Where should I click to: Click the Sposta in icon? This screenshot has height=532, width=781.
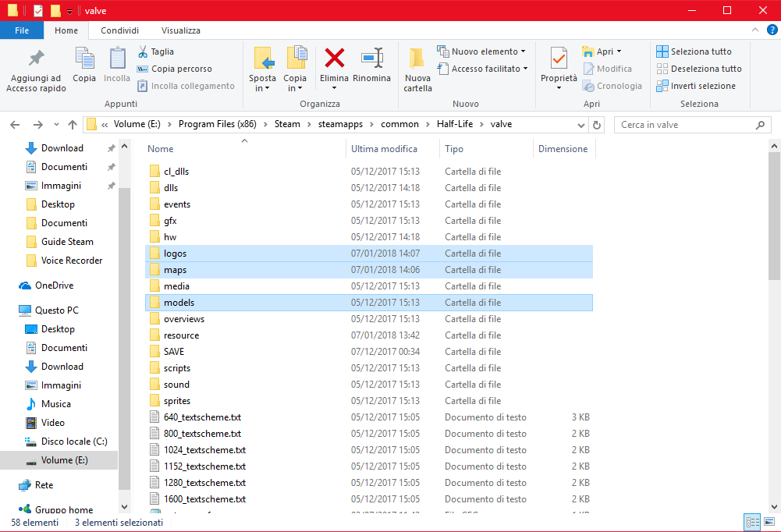pyautogui.click(x=263, y=59)
